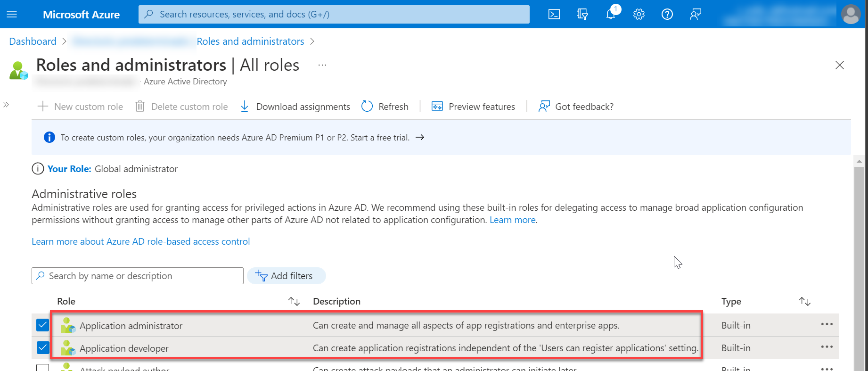
Task: Open Application administrator role
Action: (x=131, y=326)
